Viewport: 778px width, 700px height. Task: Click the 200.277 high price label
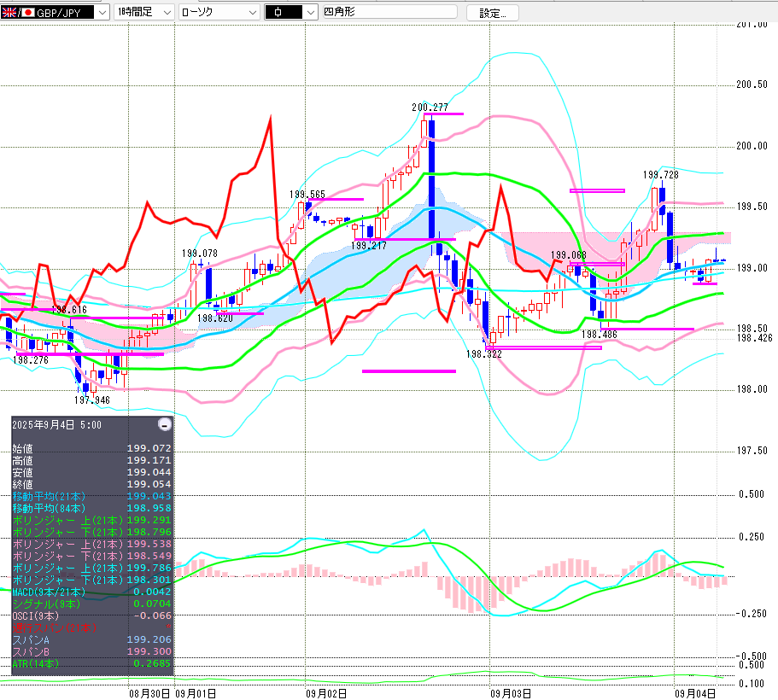430,108
